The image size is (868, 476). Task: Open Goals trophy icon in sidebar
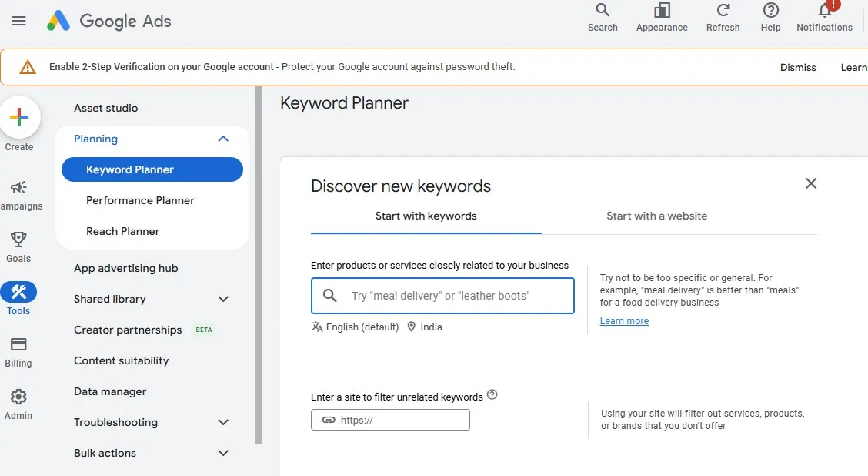click(18, 240)
